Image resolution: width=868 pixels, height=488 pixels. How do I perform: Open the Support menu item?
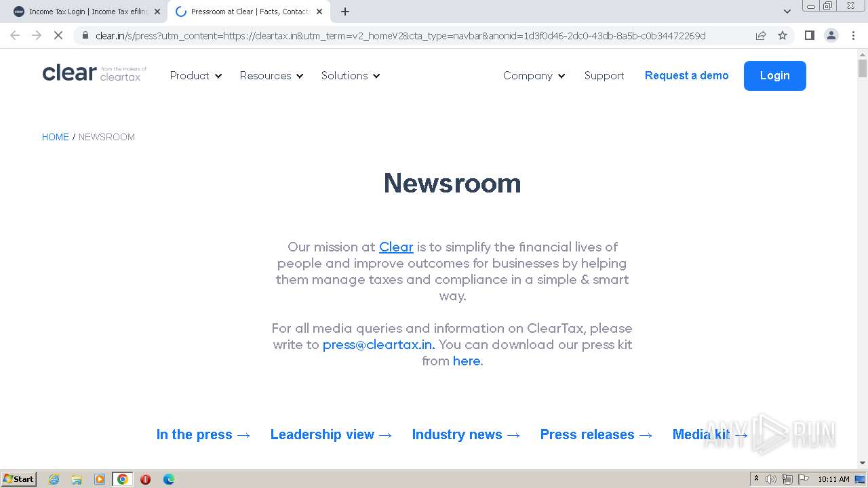604,76
